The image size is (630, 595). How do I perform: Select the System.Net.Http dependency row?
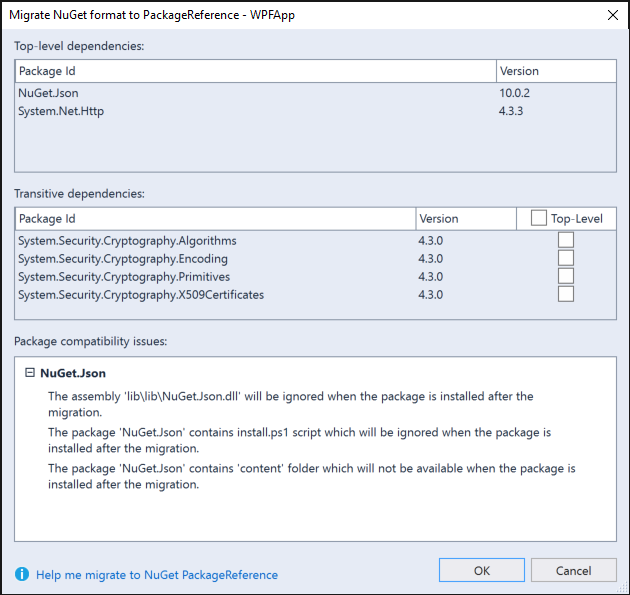(315, 111)
